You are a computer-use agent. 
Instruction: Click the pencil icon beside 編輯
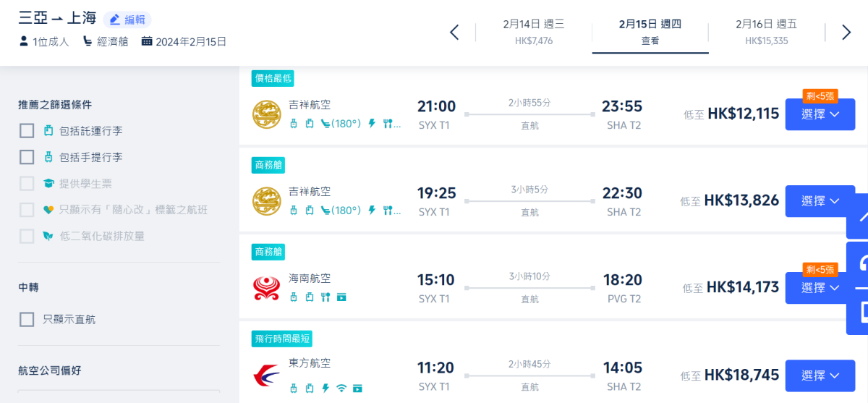click(114, 20)
